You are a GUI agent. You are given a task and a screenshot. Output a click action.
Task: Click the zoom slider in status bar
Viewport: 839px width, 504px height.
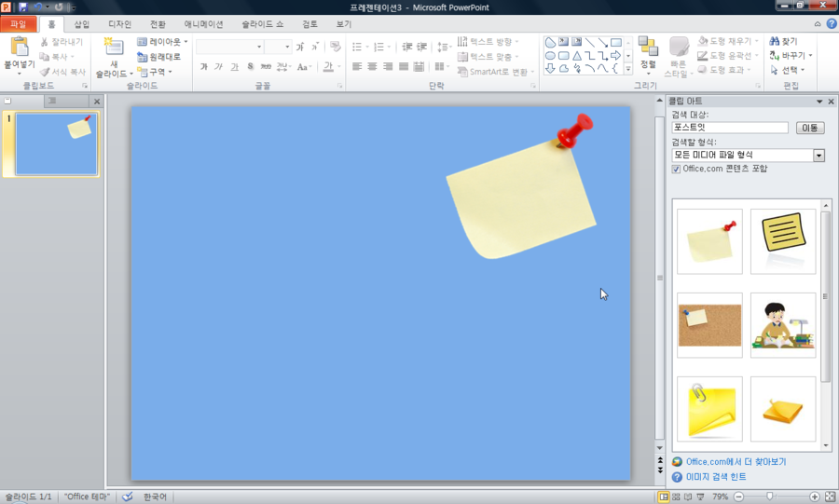(770, 497)
